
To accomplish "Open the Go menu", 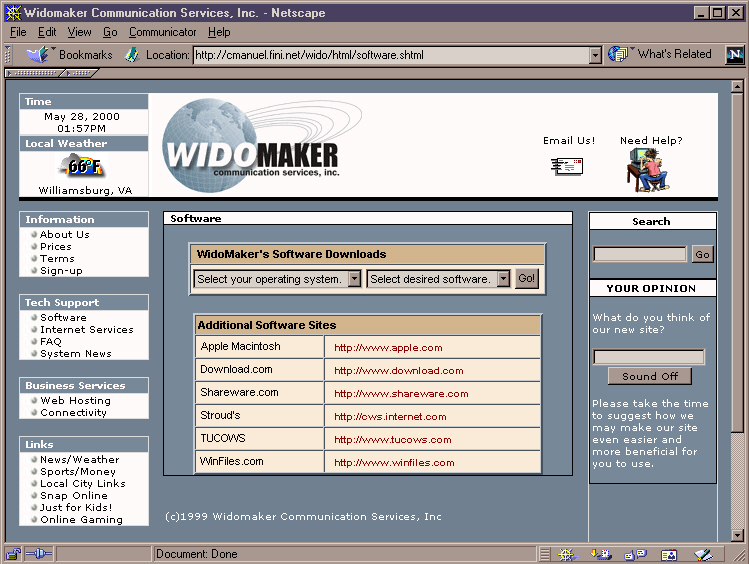I will [110, 32].
